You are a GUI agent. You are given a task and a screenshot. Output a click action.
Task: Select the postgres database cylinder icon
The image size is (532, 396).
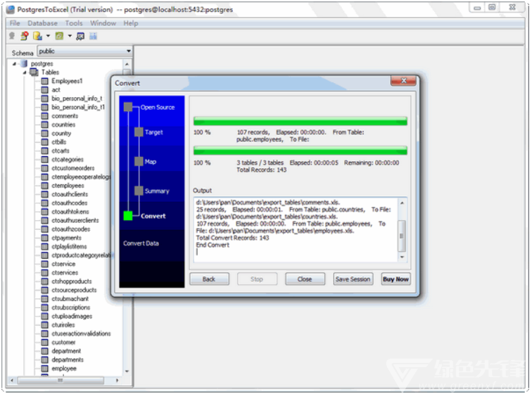click(x=24, y=63)
